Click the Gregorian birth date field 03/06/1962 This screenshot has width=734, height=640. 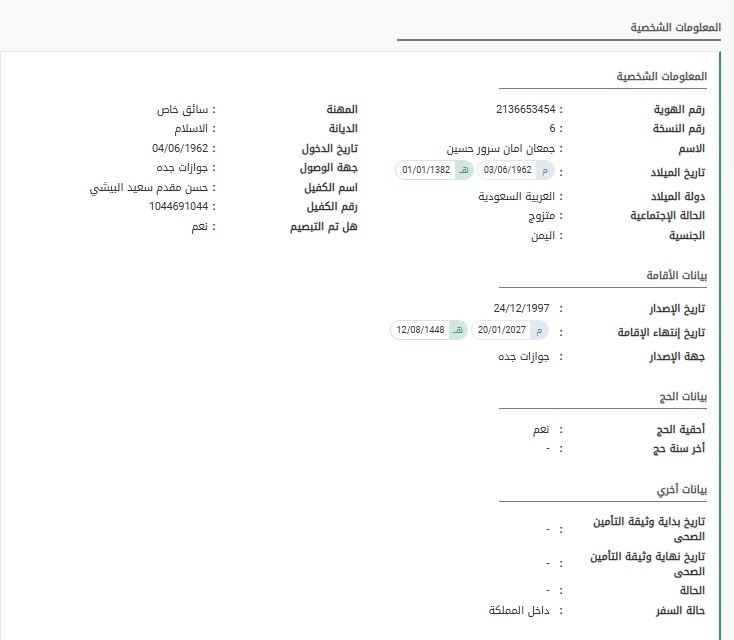507,171
